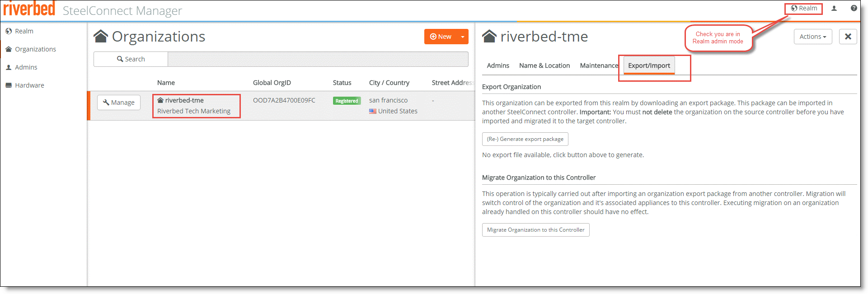
Task: Open the Realm mode switcher at top right
Action: click(804, 8)
